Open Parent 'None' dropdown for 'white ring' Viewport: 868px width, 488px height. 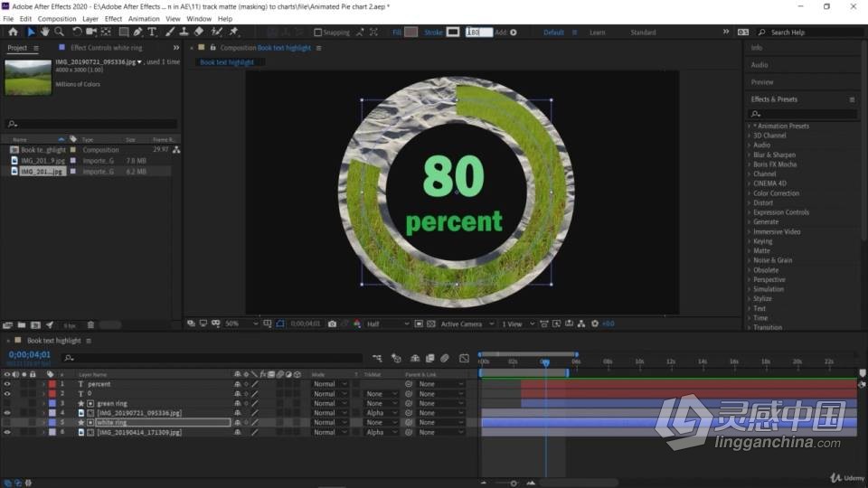point(440,422)
